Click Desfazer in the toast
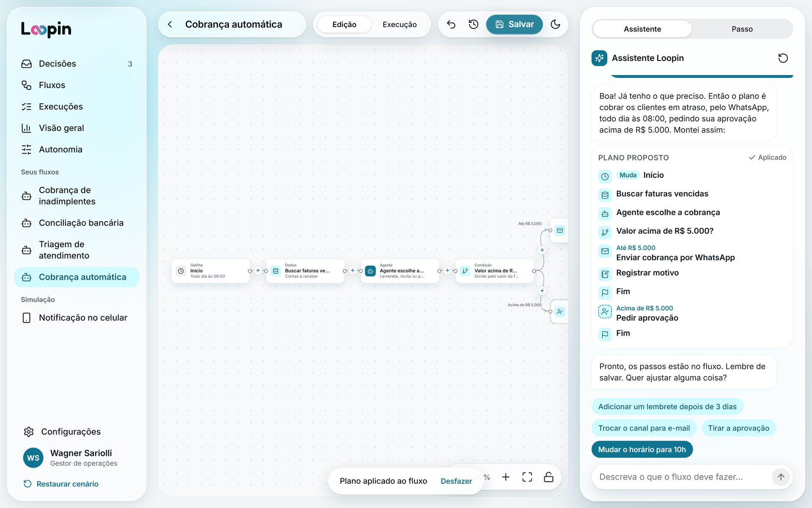Screen dimensions: 812x508 pyautogui.click(x=456, y=481)
